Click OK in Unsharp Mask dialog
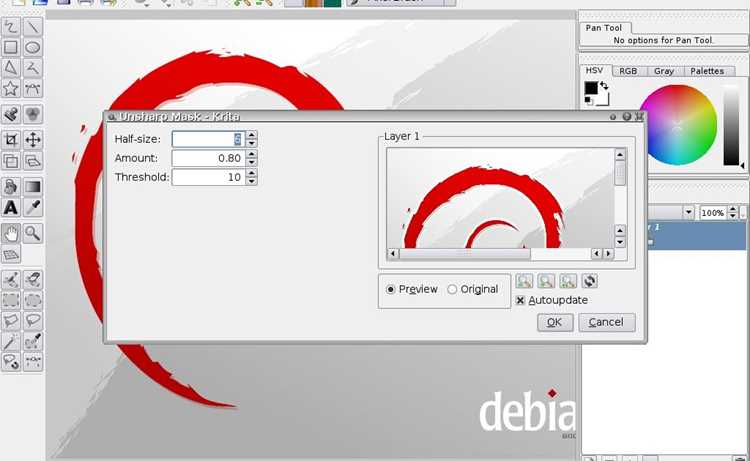Viewport: 750px width, 461px height. point(554,322)
